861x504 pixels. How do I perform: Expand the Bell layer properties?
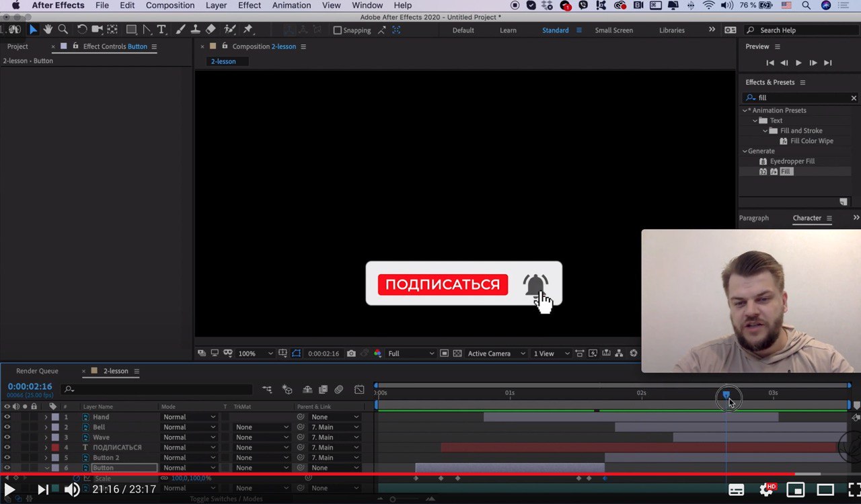(46, 427)
